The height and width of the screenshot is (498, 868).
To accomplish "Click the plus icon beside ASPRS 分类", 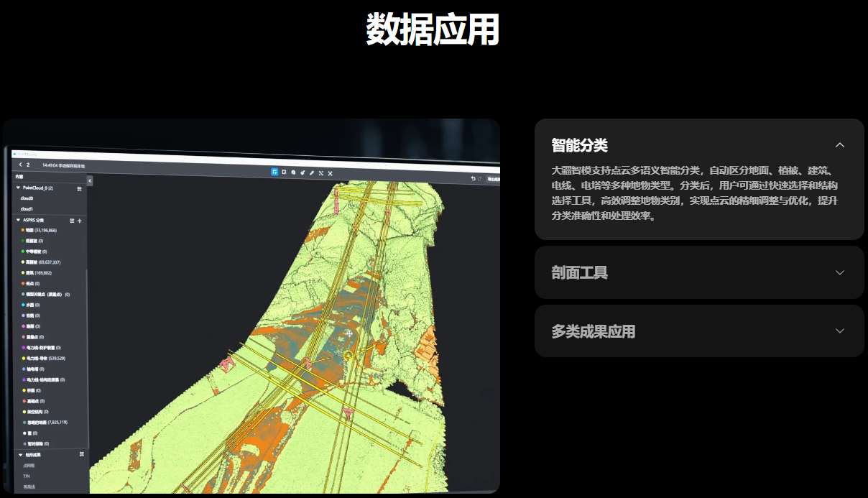I will (x=80, y=221).
